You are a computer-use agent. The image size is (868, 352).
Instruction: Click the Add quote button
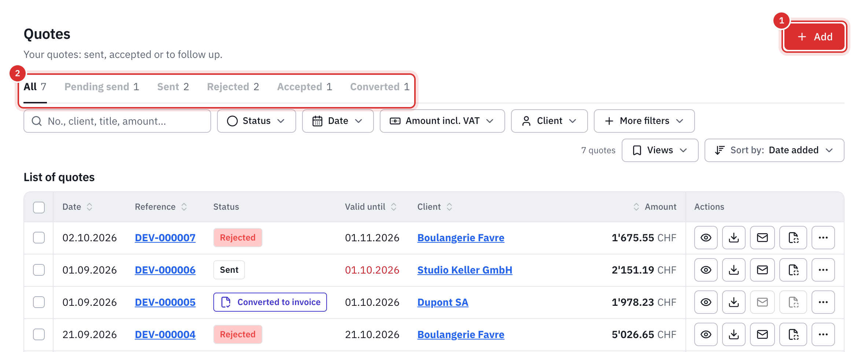coord(814,37)
